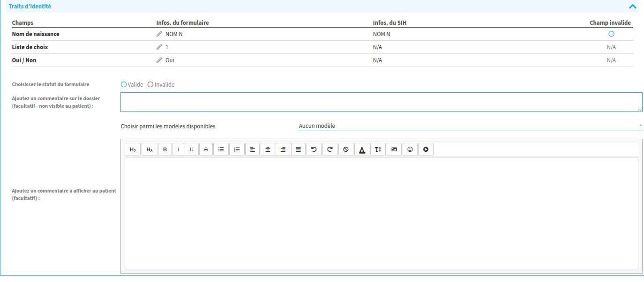Apply the H2 heading style
The width and height of the screenshot is (644, 282).
point(133,149)
